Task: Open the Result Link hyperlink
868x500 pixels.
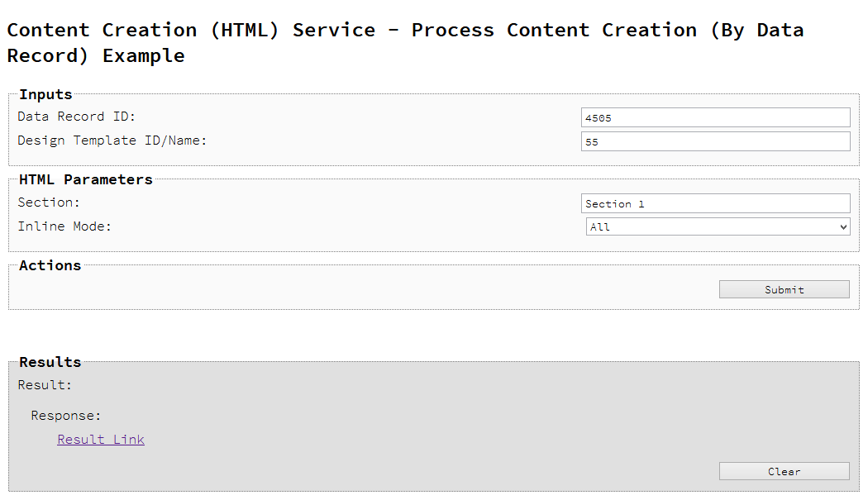Action: click(x=101, y=440)
